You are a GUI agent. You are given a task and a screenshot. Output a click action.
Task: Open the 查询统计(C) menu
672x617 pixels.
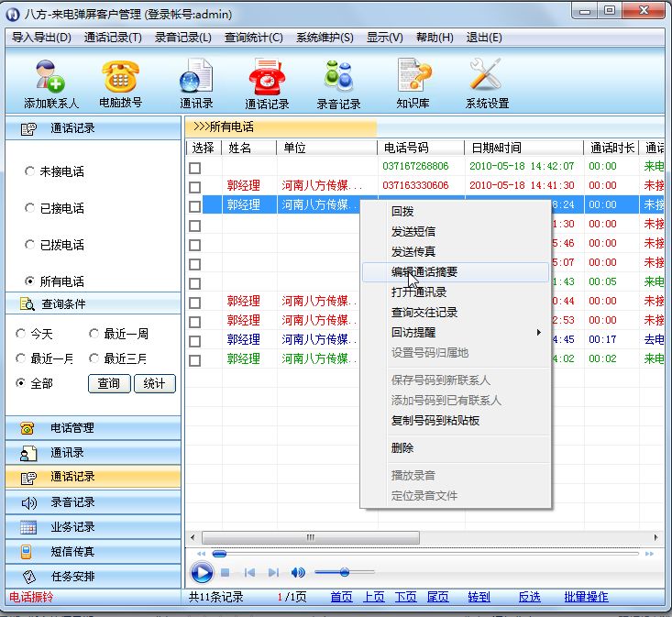pos(253,38)
